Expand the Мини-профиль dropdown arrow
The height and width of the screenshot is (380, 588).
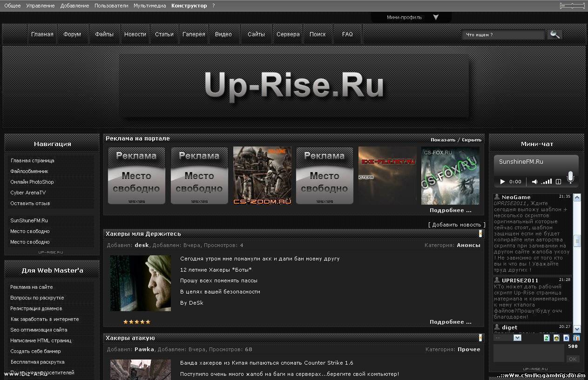click(x=436, y=17)
